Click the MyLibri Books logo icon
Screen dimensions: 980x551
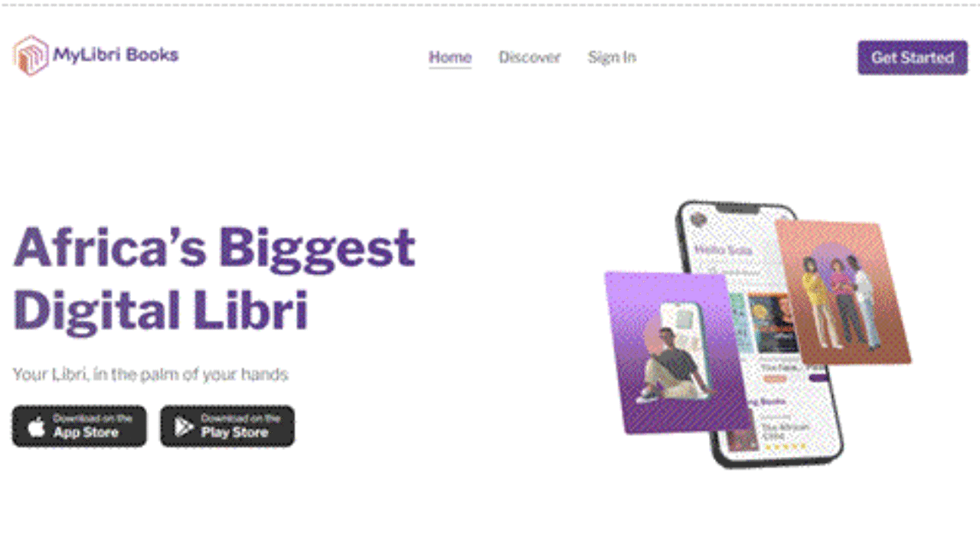[x=31, y=56]
